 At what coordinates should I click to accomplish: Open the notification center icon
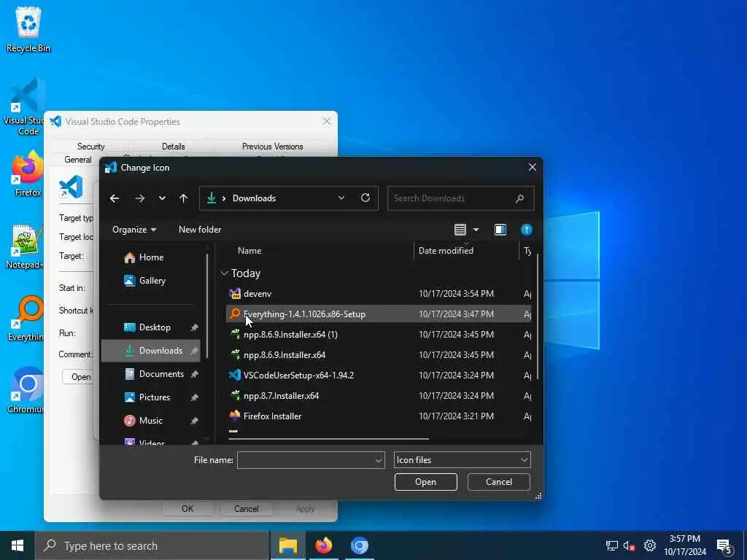tap(724, 546)
